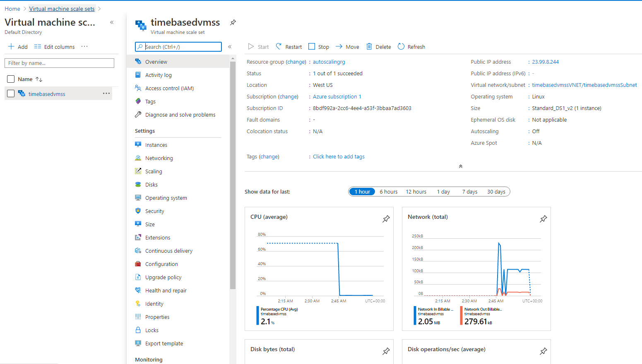Open the Identity key icon
The image size is (642, 364).
pyautogui.click(x=138, y=304)
